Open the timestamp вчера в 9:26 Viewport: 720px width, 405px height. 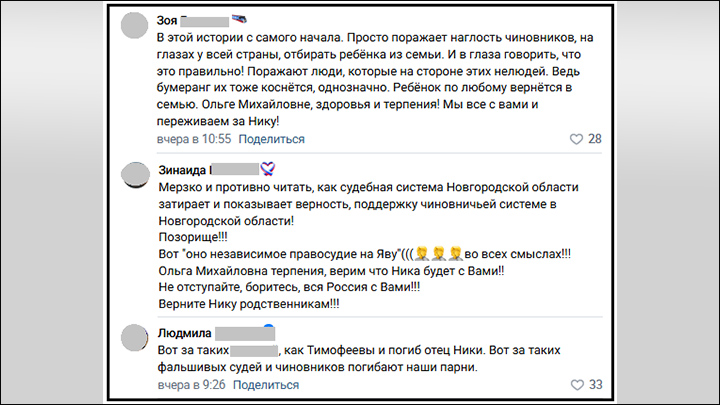191,385
